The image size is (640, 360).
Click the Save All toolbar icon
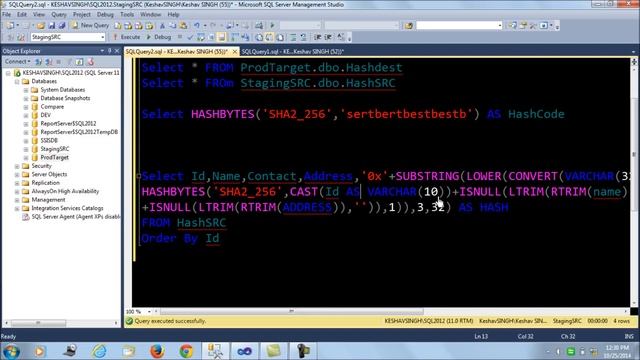point(62,26)
